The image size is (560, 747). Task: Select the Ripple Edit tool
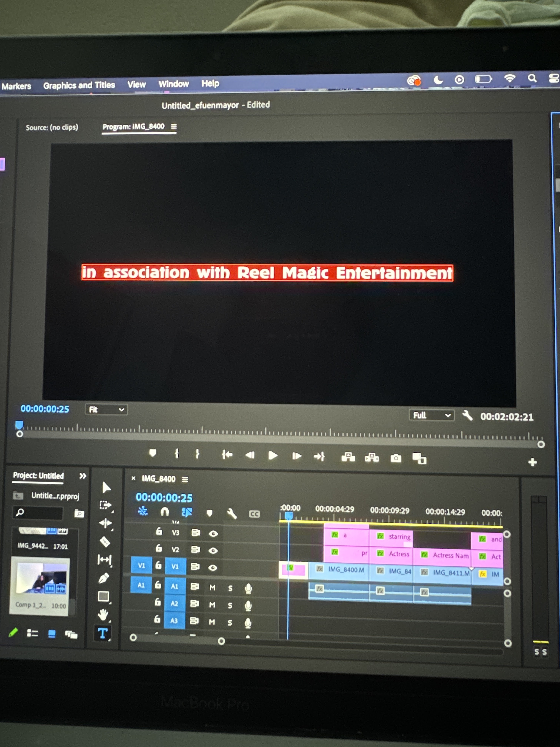[105, 523]
